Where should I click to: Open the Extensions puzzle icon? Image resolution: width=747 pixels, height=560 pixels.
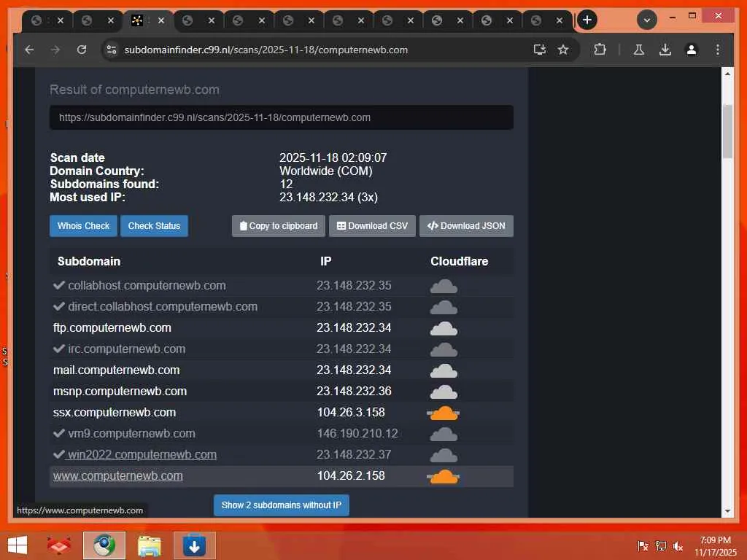[600, 50]
